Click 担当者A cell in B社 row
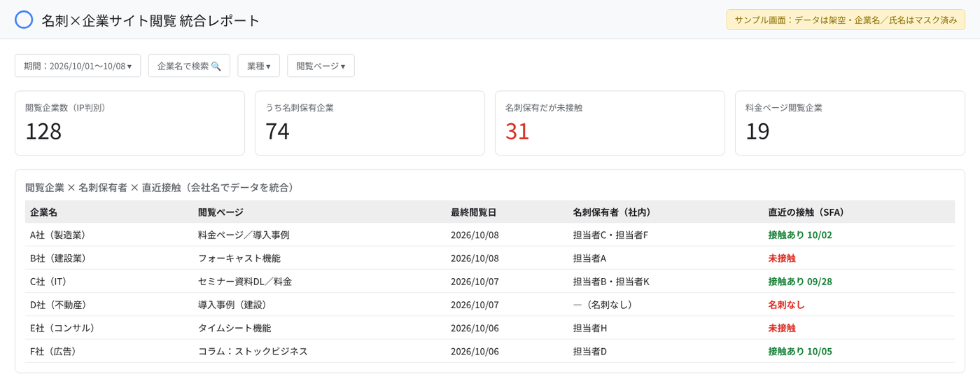The image size is (980, 386). (x=589, y=258)
